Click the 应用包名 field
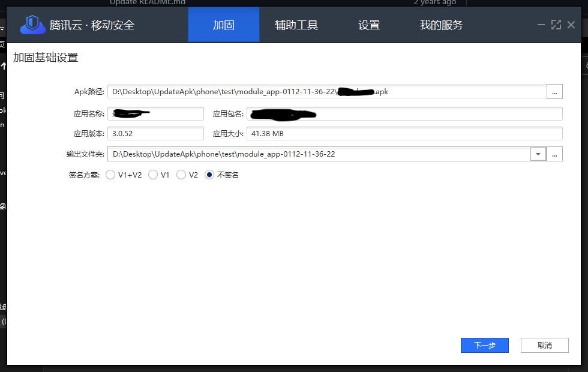 coord(404,113)
